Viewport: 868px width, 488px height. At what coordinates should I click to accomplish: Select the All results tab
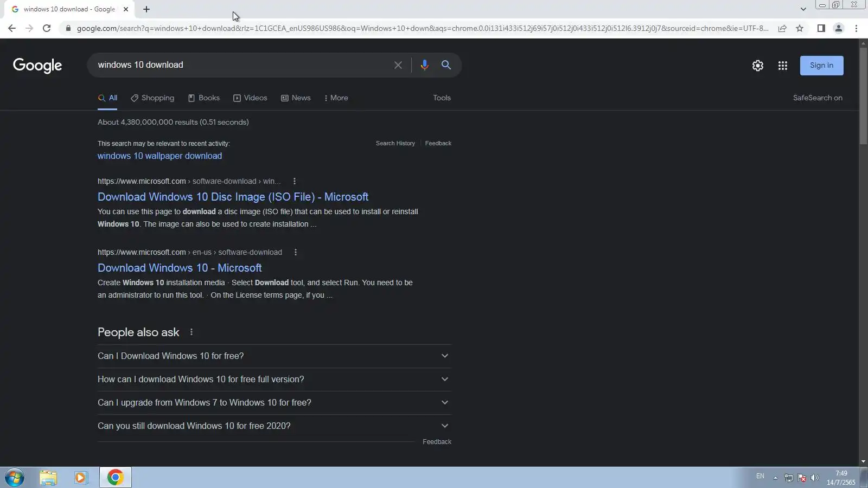pyautogui.click(x=107, y=98)
